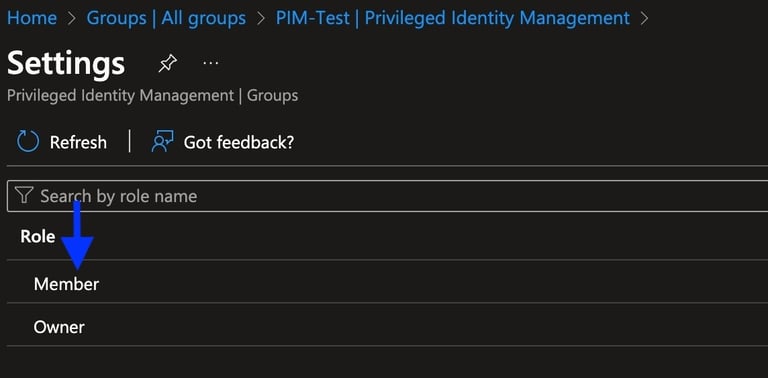Click the chevron after Home breadcrumb
768x378 pixels.
[72, 19]
